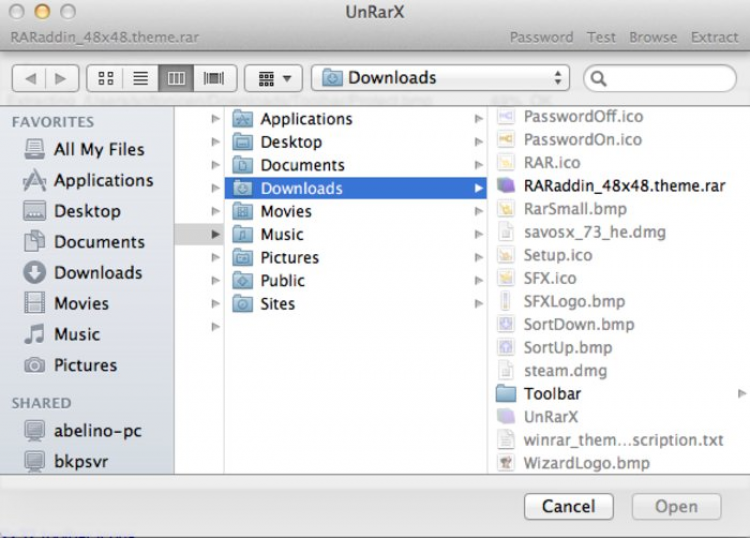Open the Movies folder in middle column
This screenshot has height=538, width=750.
(355, 211)
